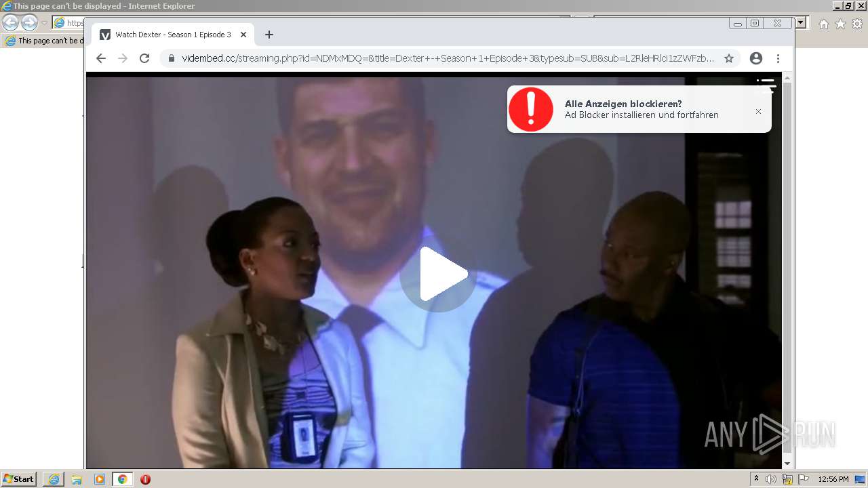Screen dimensions: 868x488
Task: Open Windows Explorer folder in taskbar
Action: pyautogui.click(x=77, y=479)
